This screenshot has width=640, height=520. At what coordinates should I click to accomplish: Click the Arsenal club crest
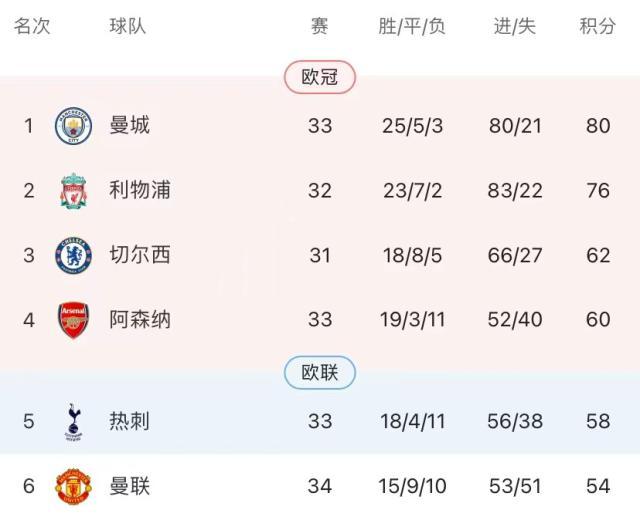coord(73,320)
